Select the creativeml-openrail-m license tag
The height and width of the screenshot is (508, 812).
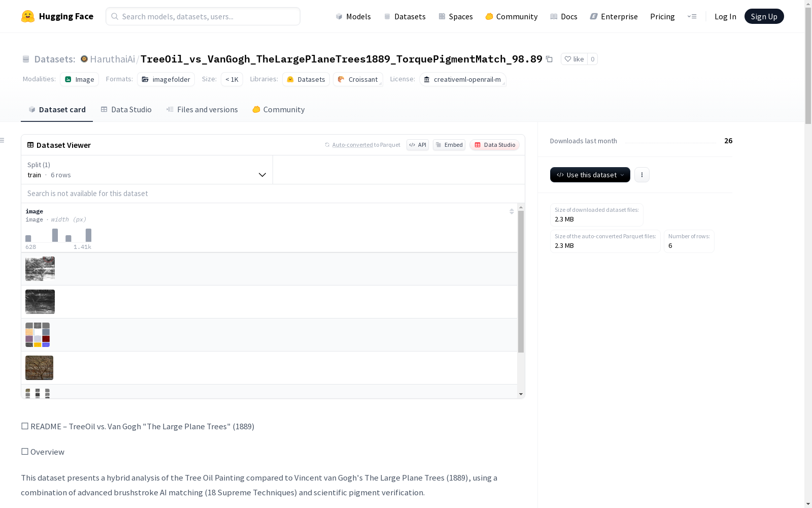pos(462,79)
